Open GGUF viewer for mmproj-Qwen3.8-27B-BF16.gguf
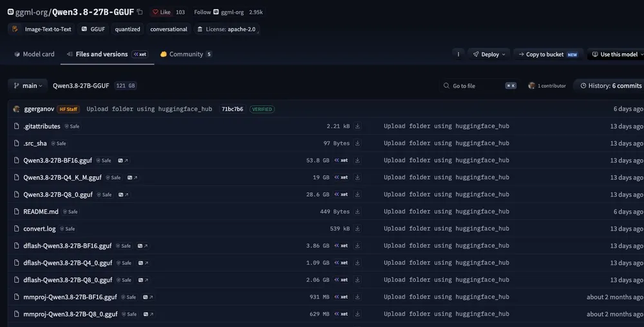 point(148,297)
